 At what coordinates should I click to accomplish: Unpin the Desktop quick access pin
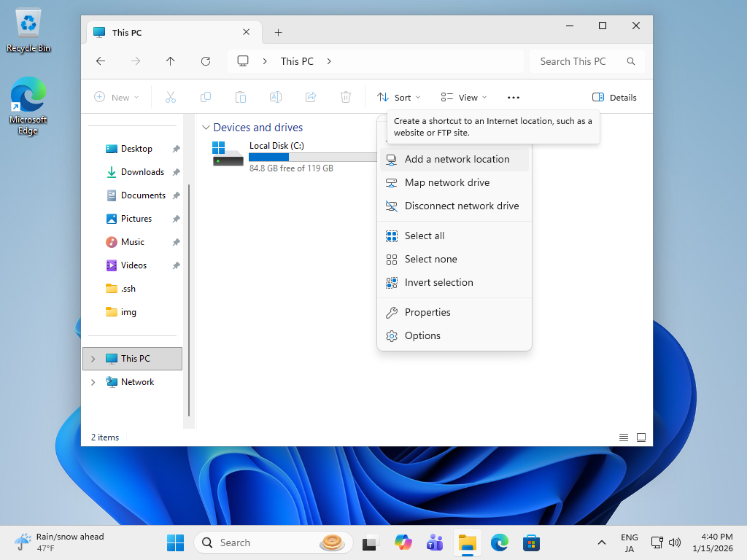pos(176,149)
